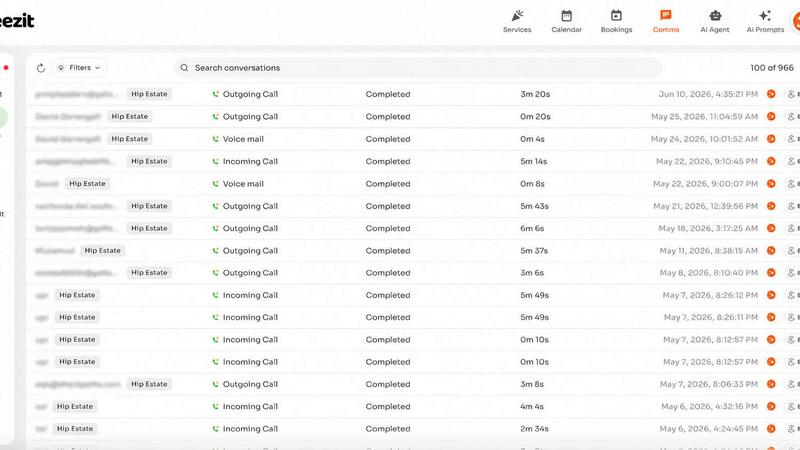Select the 0m 8s Voice mail entry
The width and height of the screenshot is (800, 450).
click(x=413, y=184)
